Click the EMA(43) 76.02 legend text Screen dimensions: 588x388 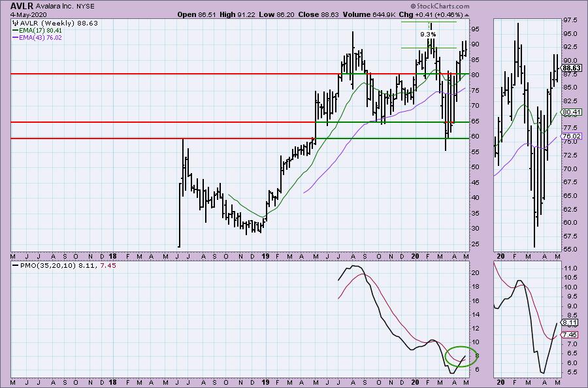click(x=41, y=38)
